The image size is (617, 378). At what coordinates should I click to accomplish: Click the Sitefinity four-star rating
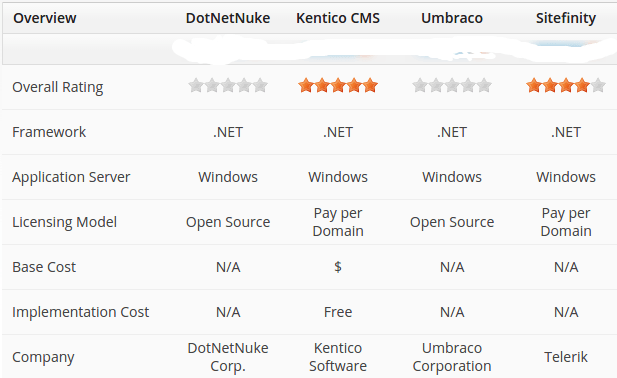[566, 85]
